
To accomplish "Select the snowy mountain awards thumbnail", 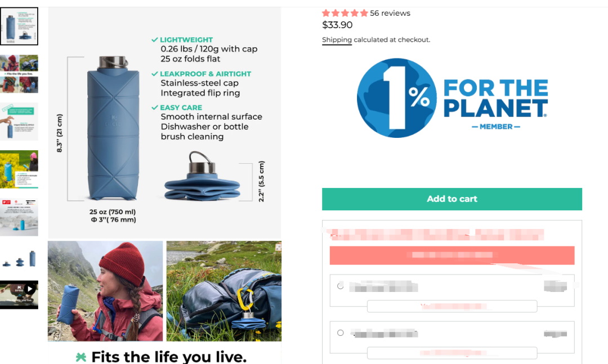I will [19, 216].
